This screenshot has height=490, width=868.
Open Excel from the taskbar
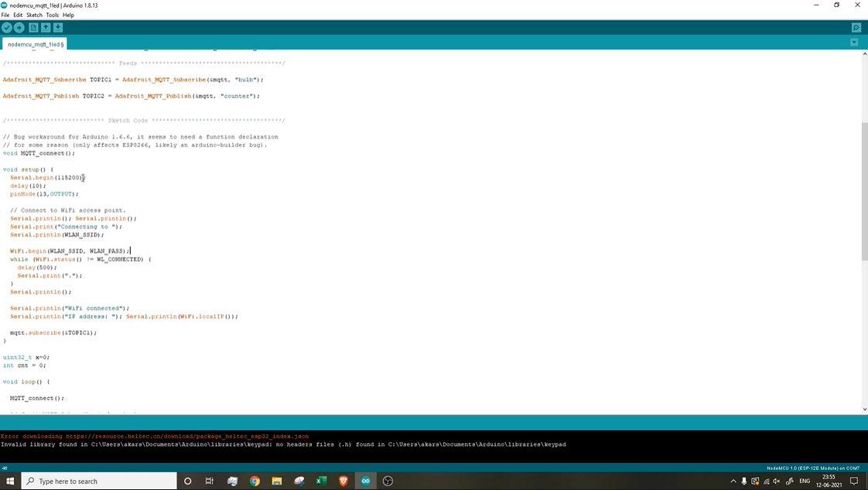(321, 481)
